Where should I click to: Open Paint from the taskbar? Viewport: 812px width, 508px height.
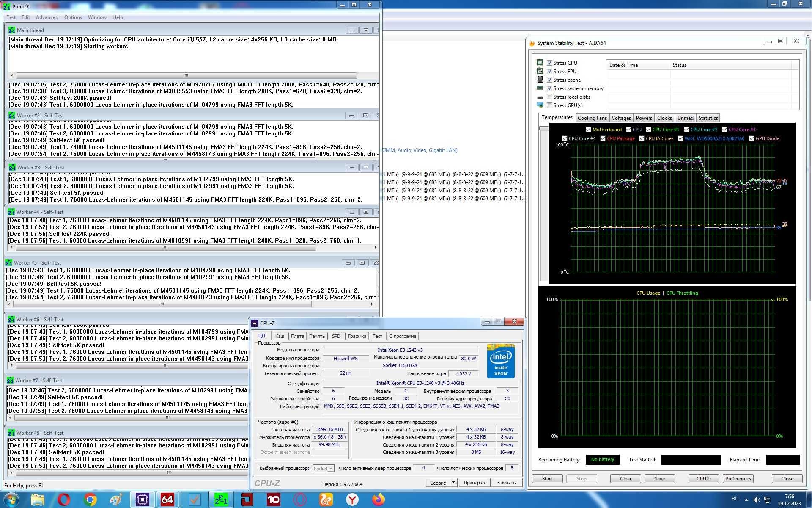pyautogui.click(x=116, y=500)
